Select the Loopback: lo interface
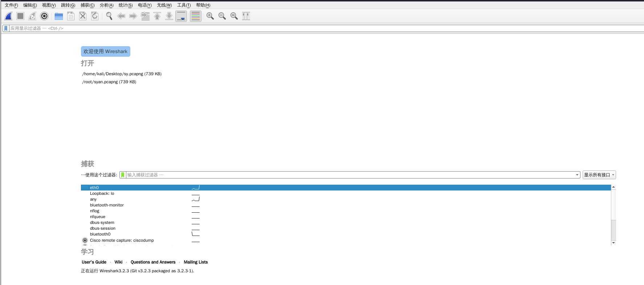 pos(102,193)
